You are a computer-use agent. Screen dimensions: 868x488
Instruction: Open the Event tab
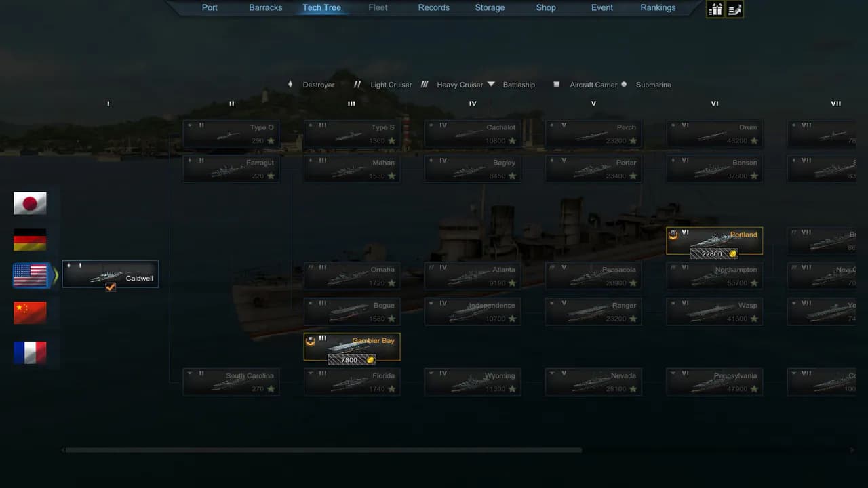[601, 7]
